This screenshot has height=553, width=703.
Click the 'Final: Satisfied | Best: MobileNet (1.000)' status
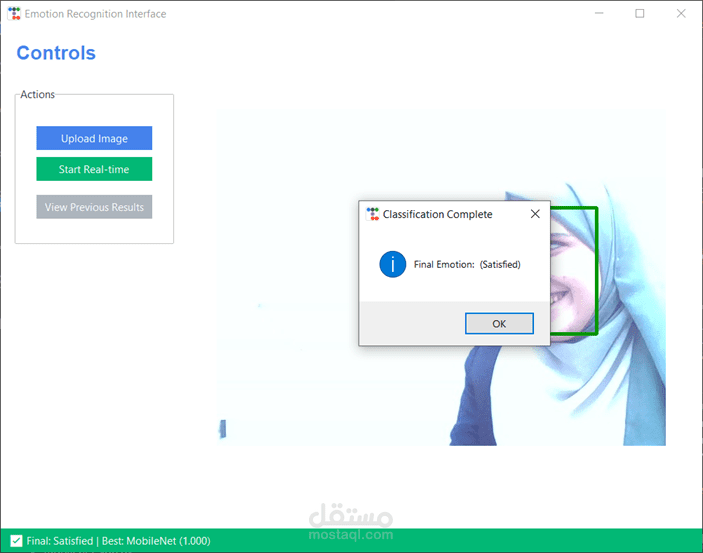pyautogui.click(x=118, y=541)
